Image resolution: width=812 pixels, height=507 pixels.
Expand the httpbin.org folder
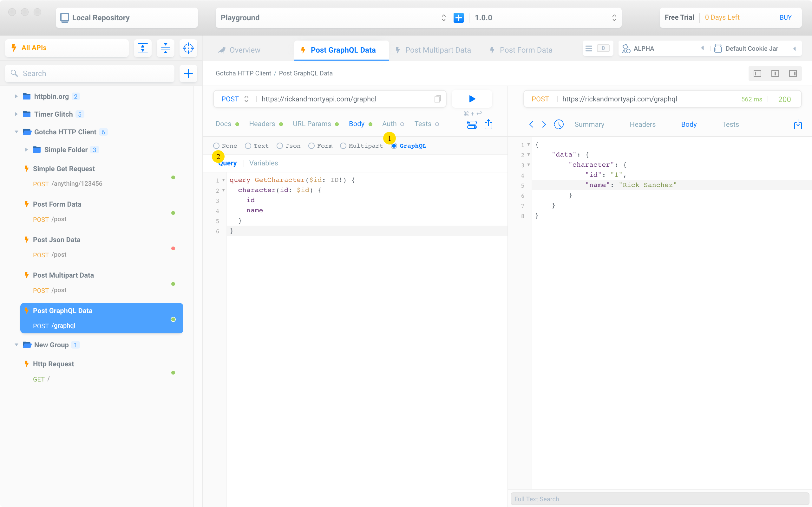[16, 97]
